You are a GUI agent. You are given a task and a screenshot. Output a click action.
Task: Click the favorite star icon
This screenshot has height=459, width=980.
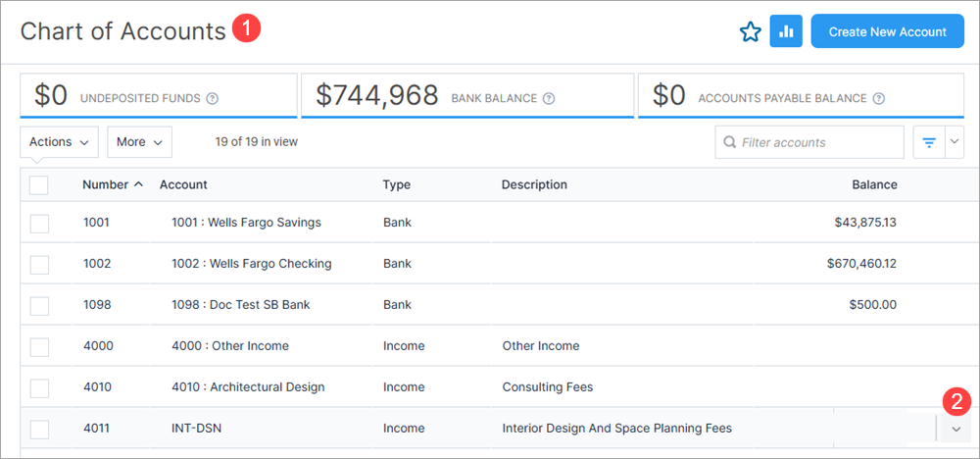click(x=750, y=32)
